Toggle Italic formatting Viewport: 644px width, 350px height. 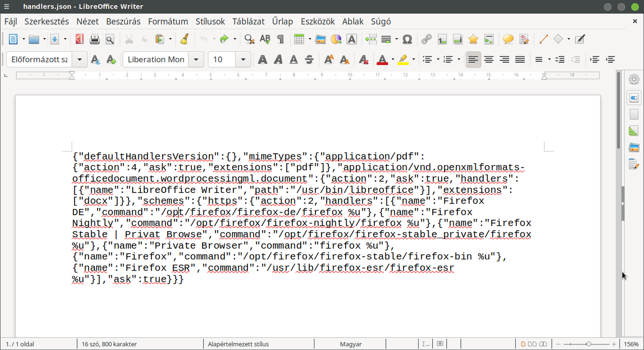point(278,59)
